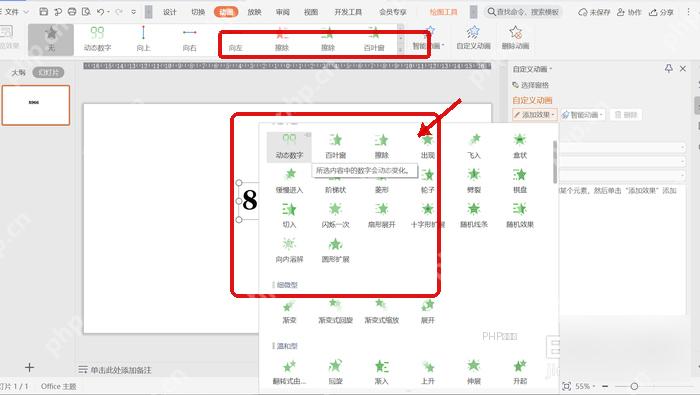Undo the last action
This screenshot has height=395, width=700.
click(x=100, y=12)
